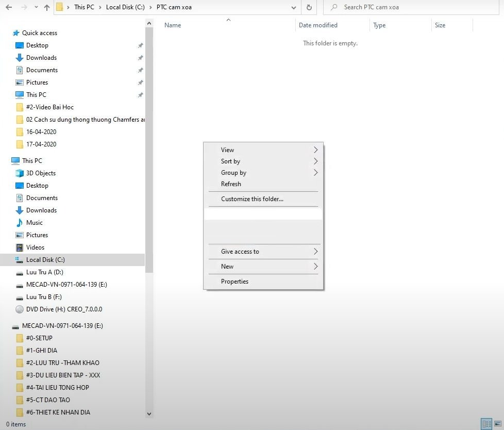Open the '#2-Video Bai Hoc' folder
Screen dimensions: 504x430
[x=50, y=107]
